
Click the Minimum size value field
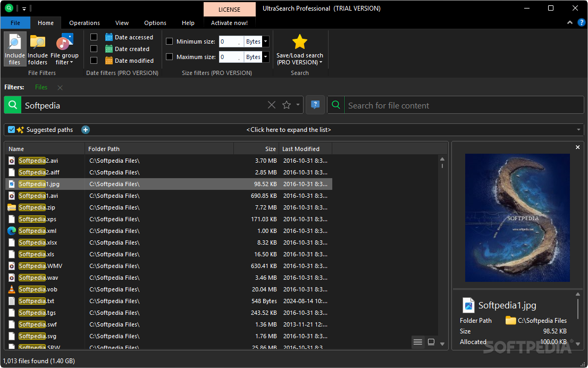pyautogui.click(x=231, y=41)
